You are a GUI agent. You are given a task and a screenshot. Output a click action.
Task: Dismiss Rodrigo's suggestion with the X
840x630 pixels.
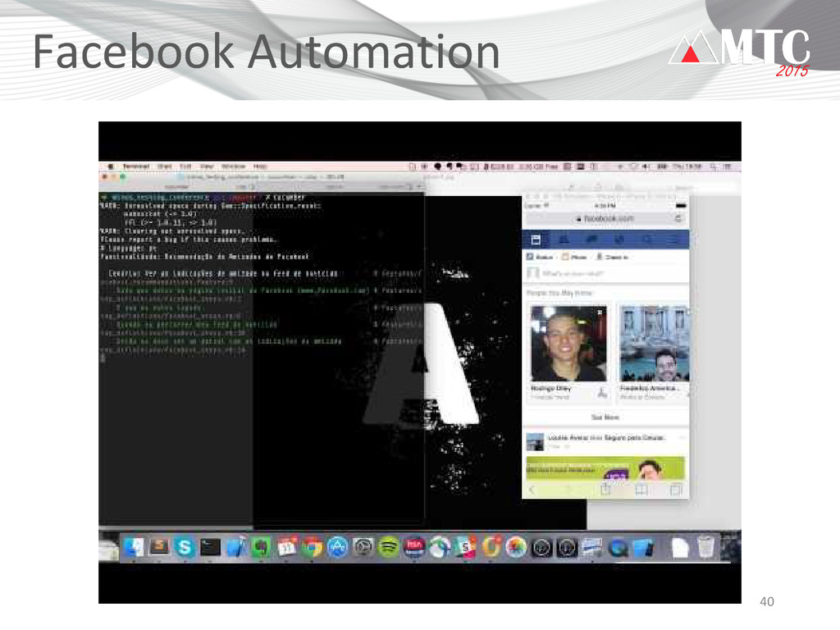(600, 311)
